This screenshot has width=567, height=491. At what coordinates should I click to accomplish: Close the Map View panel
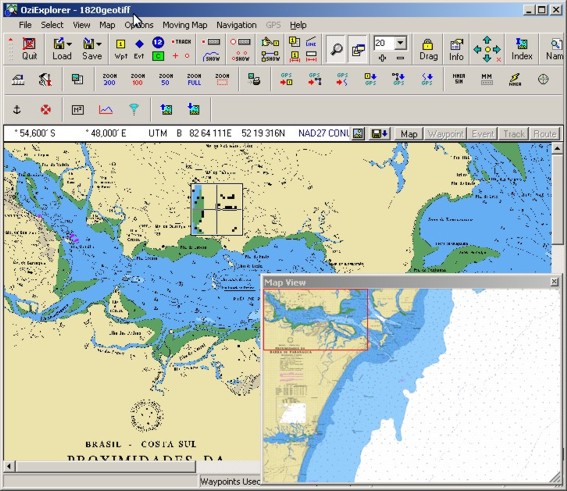(x=554, y=282)
